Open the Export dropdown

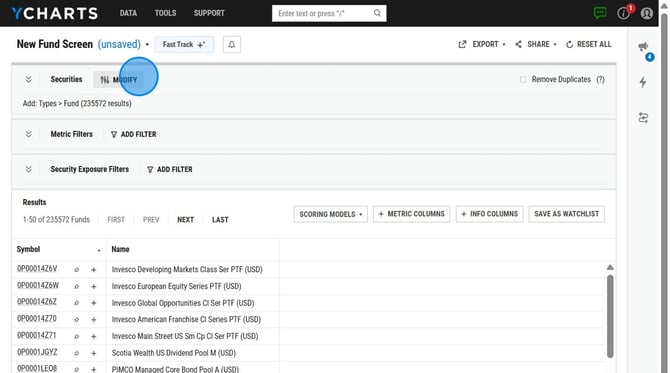[x=482, y=44]
